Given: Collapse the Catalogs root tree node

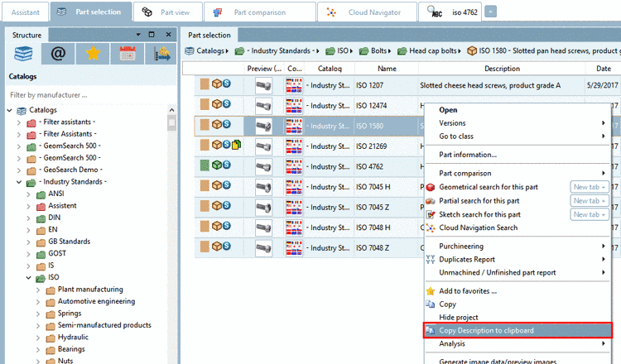Looking at the screenshot, I should pyautogui.click(x=9, y=110).
